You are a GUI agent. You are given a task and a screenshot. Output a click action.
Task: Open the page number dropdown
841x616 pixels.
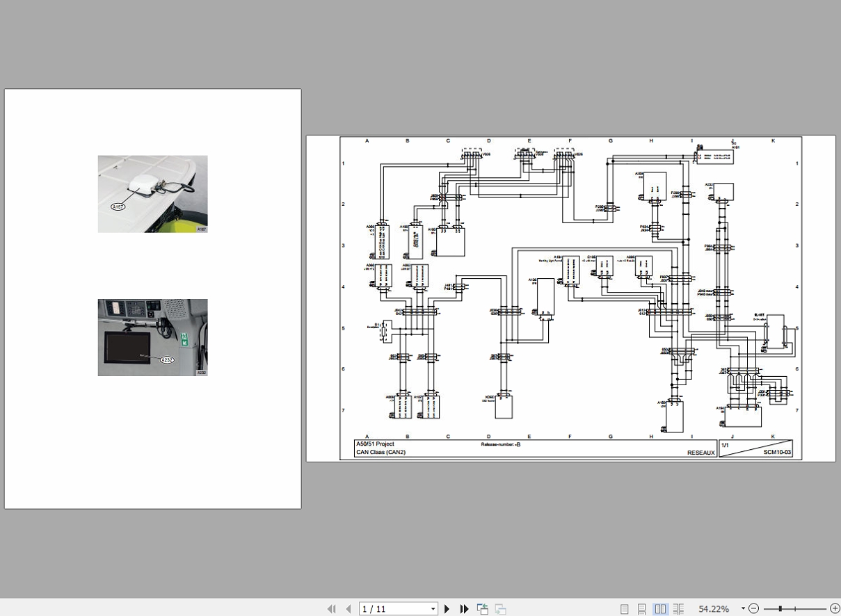[433, 609]
